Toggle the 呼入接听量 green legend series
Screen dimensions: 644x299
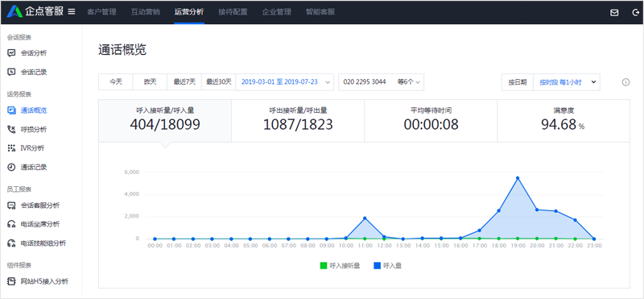tap(340, 266)
